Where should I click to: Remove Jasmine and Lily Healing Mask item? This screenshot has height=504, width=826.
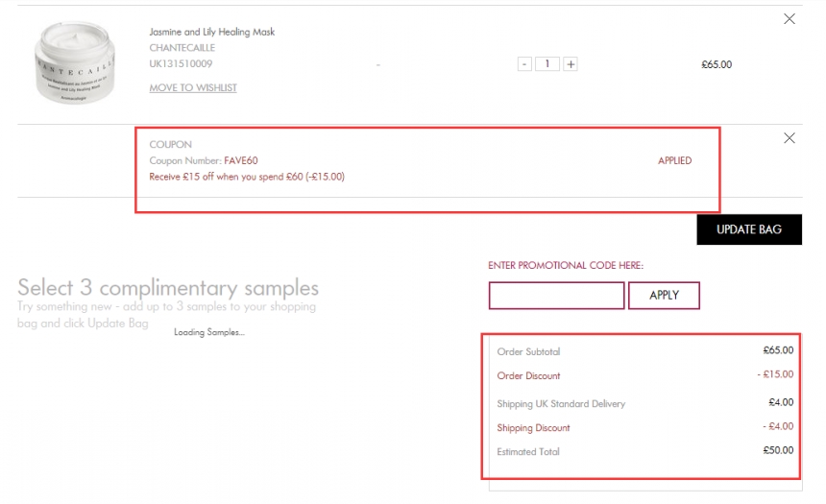[790, 19]
